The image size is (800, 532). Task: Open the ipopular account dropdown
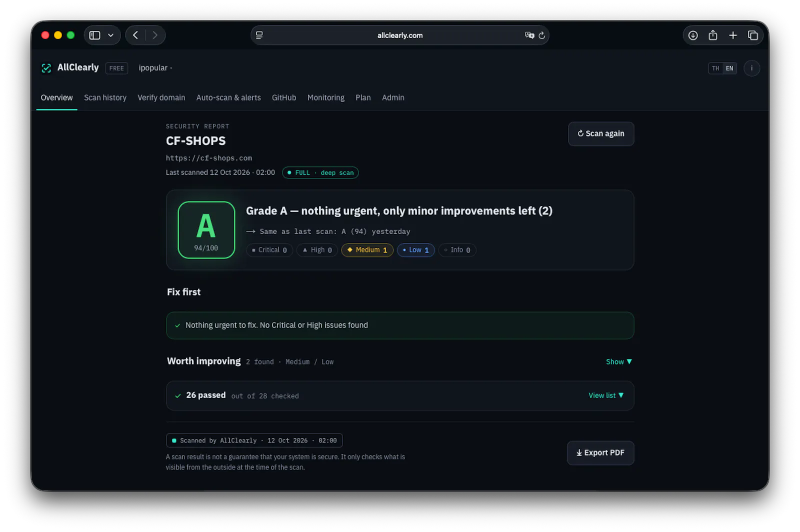click(155, 68)
